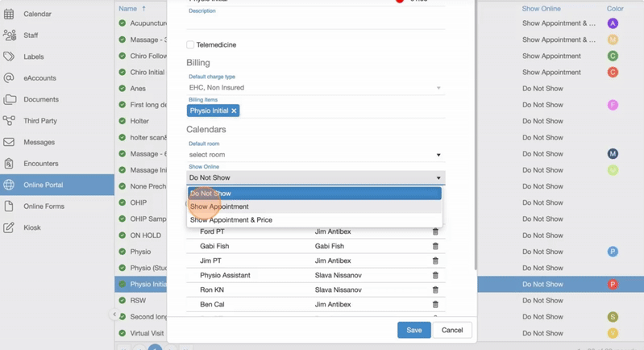The height and width of the screenshot is (350, 644).
Task: Choose Show Appointment option
Action: [x=219, y=206]
